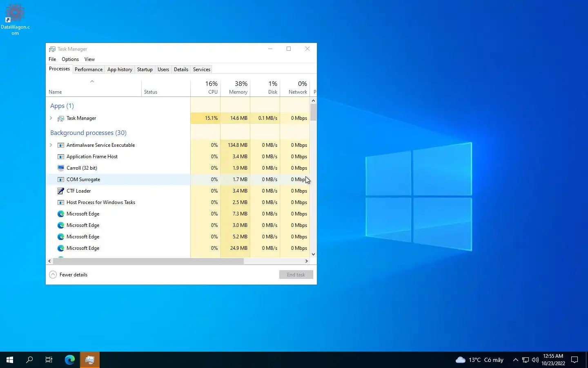Sort processes by Network column
Screen dimensions: 588x368
coord(295,88)
